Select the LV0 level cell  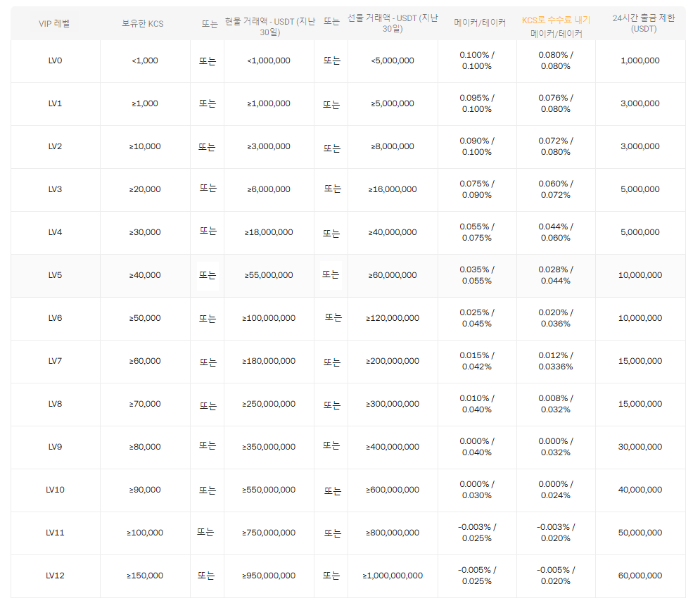55,61
